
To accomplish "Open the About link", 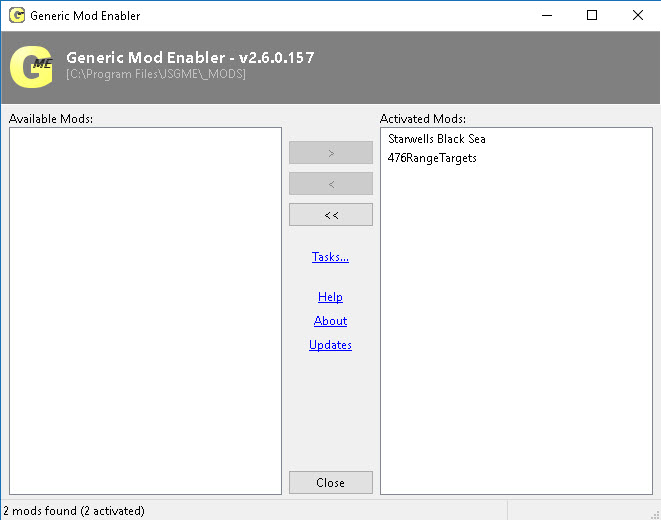I will point(330,321).
